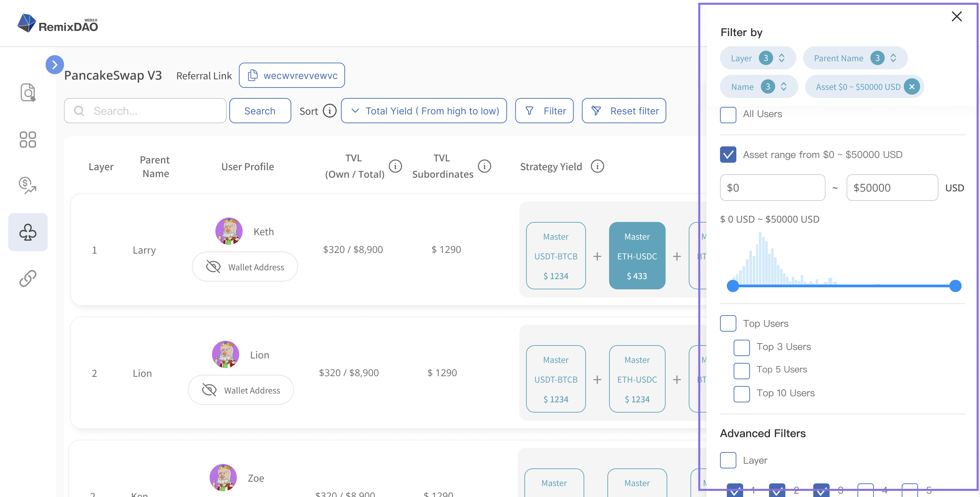Click the User Profile column header
This screenshot has width=980, height=497.
click(x=248, y=167)
